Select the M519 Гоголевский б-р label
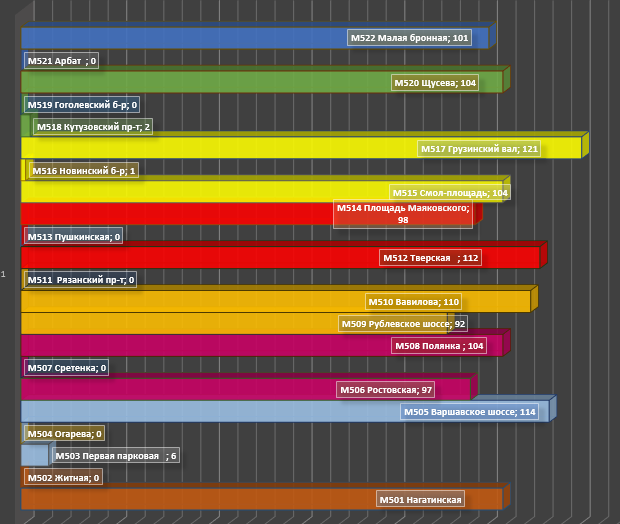Image resolution: width=620 pixels, height=524 pixels. point(82,104)
